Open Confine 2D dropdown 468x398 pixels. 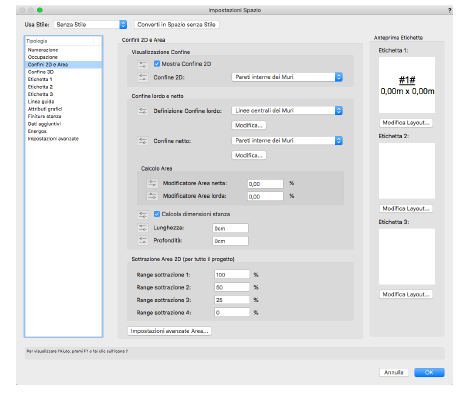pos(287,77)
